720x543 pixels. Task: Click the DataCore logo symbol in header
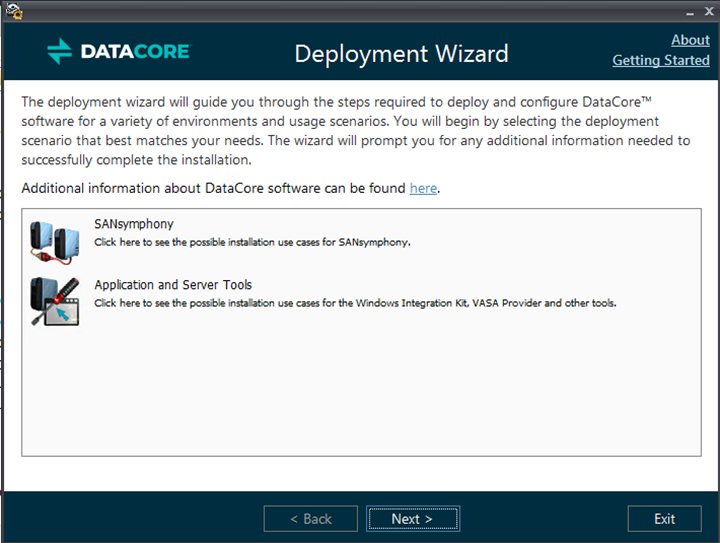[x=60, y=52]
